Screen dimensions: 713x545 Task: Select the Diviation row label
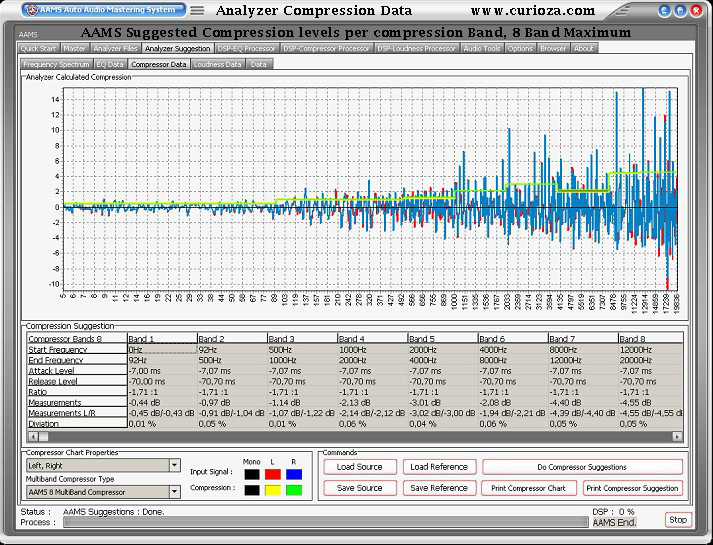coord(77,424)
